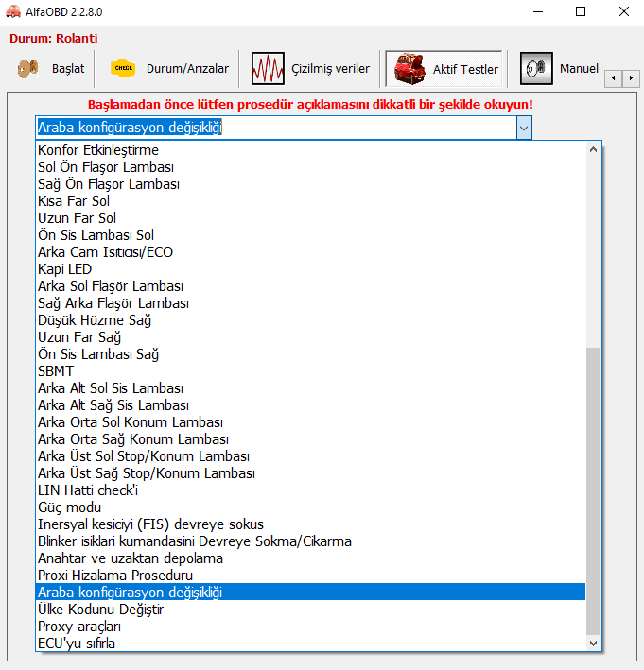The height and width of the screenshot is (670, 644).
Task: Click the list scrollbar thumb
Action: click(593, 490)
